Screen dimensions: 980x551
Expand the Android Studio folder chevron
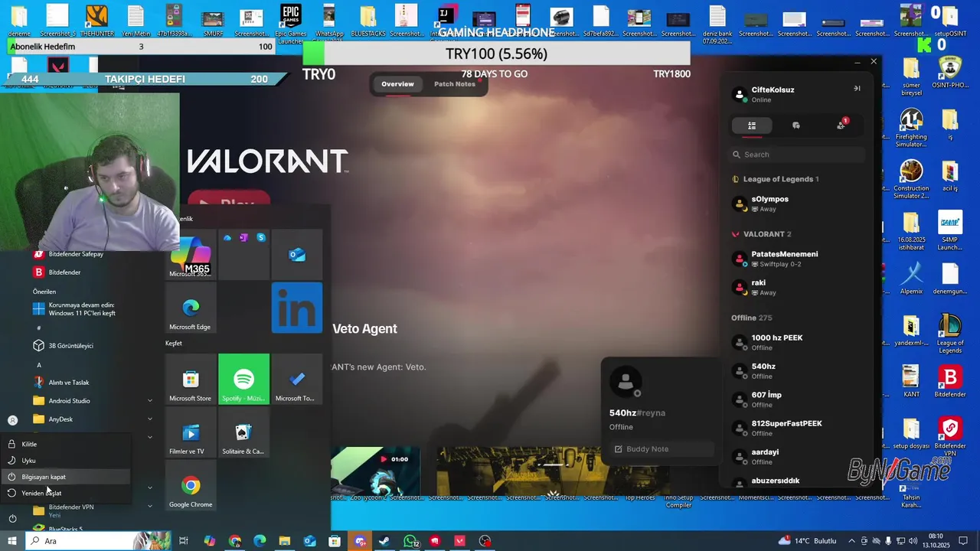(150, 401)
